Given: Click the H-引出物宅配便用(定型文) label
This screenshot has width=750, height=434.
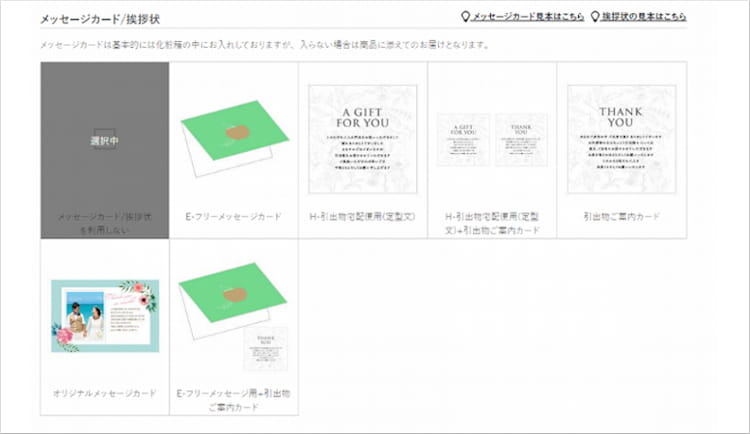Looking at the screenshot, I should pos(363,217).
